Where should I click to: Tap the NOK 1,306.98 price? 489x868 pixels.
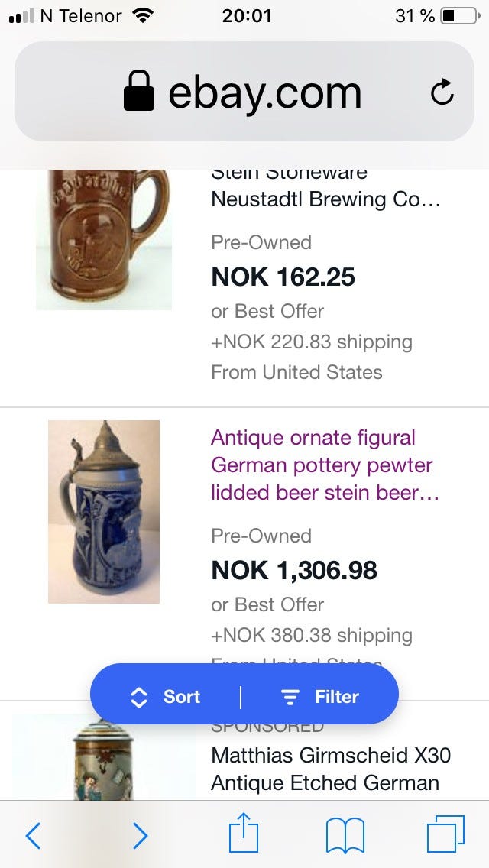coord(294,570)
